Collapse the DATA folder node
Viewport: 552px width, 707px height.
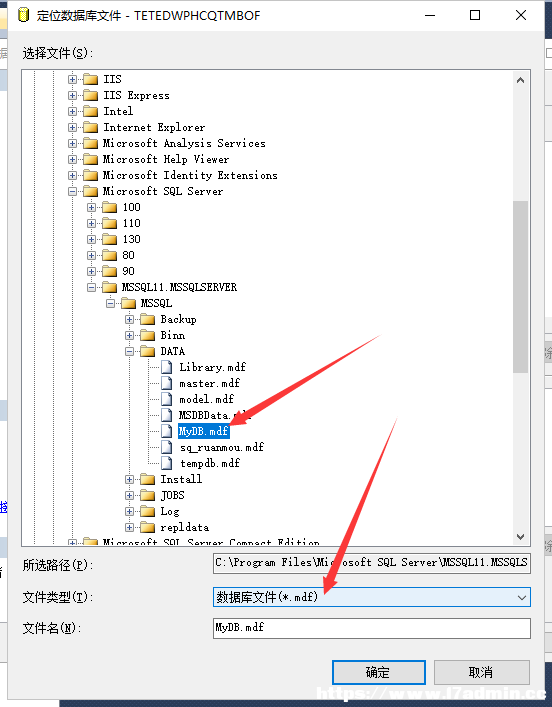point(129,351)
